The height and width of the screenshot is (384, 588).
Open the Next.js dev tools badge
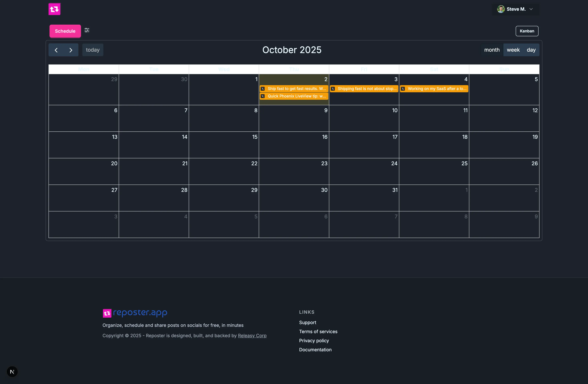click(x=12, y=372)
